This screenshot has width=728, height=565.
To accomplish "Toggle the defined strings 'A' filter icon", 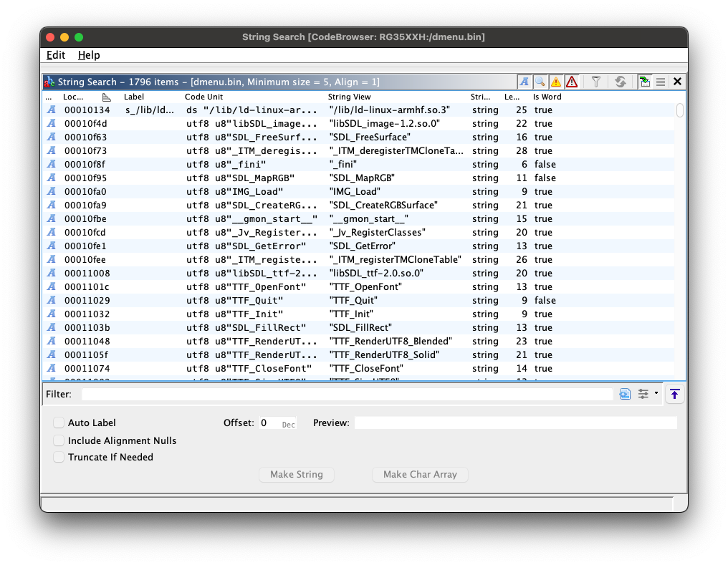I will [x=525, y=82].
